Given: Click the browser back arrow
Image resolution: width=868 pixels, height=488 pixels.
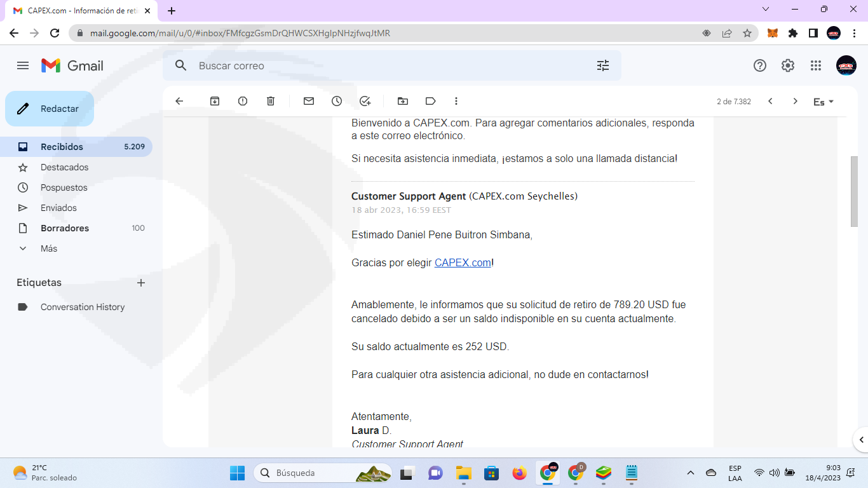Looking at the screenshot, I should (x=14, y=33).
